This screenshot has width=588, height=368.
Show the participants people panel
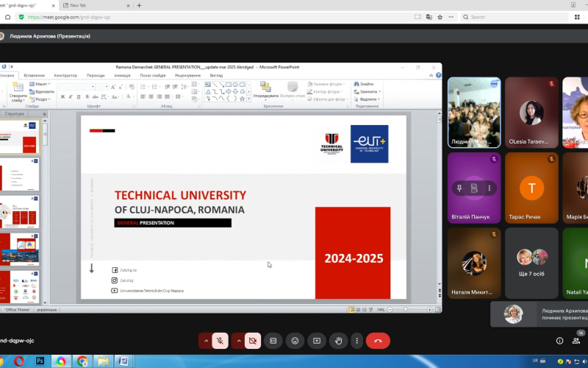(x=576, y=341)
